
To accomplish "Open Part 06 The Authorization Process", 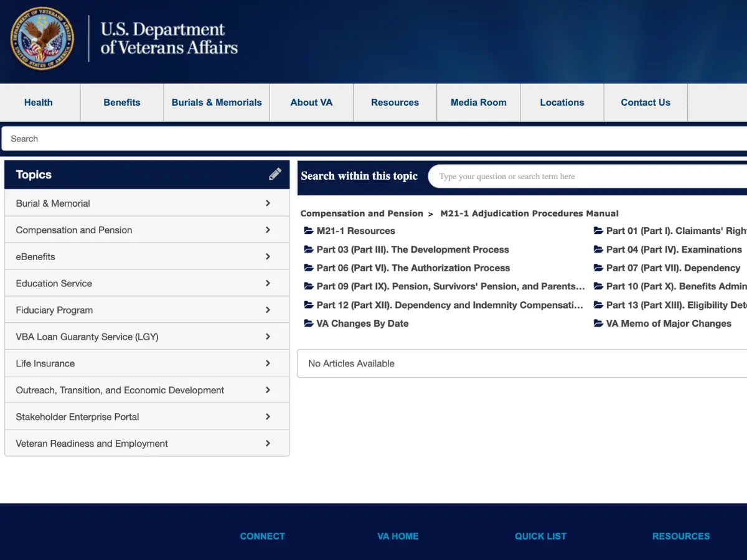I will pyautogui.click(x=413, y=268).
